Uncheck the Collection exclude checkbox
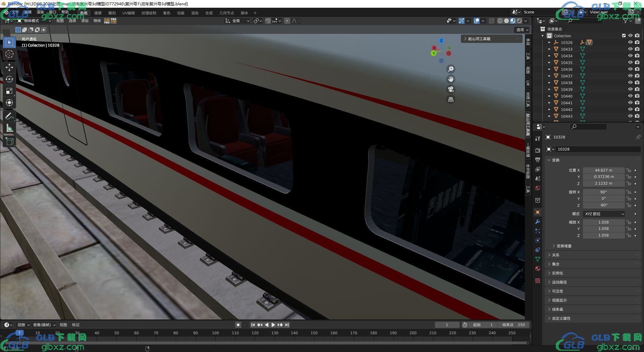644x352 pixels. pos(624,36)
